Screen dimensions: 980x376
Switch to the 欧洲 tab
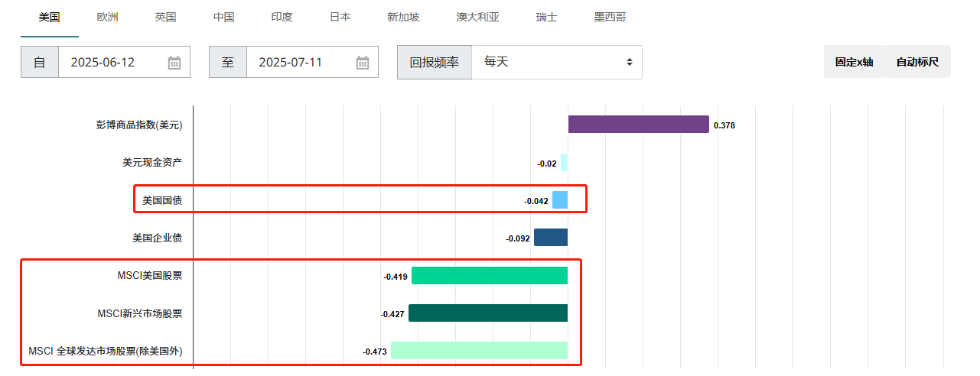coord(108,17)
